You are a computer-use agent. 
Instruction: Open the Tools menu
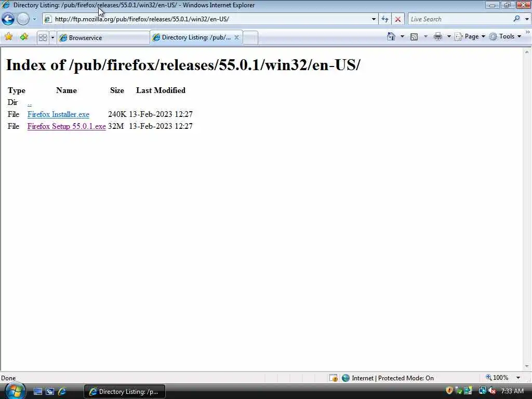[x=505, y=36]
